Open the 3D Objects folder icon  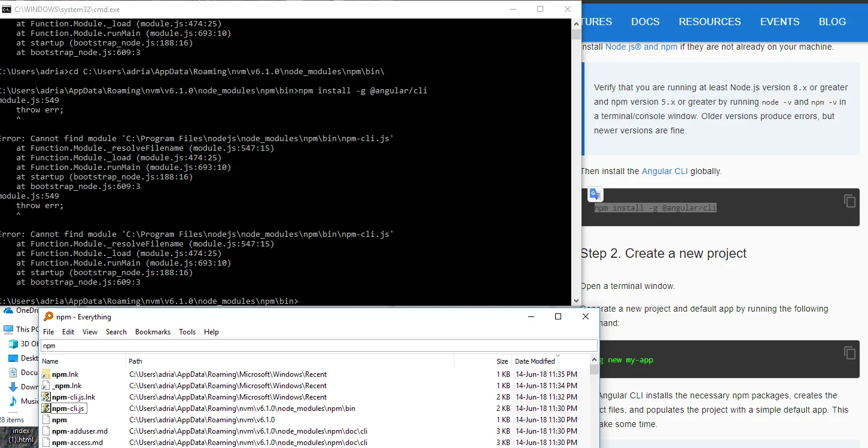click(13, 344)
